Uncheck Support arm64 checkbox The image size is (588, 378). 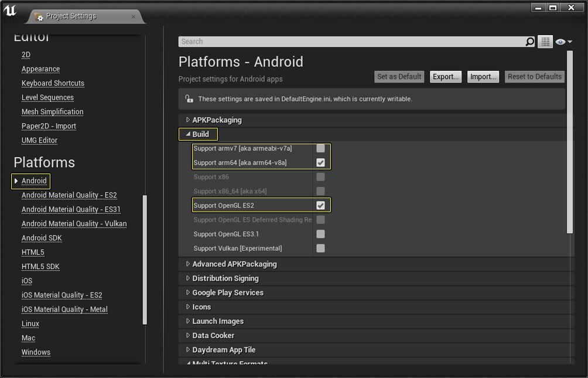point(320,162)
